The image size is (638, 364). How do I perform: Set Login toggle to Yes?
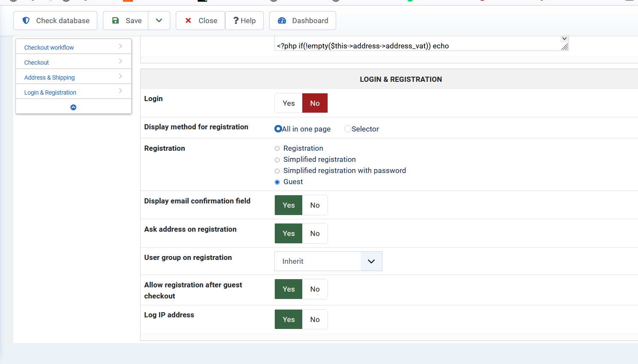point(289,103)
